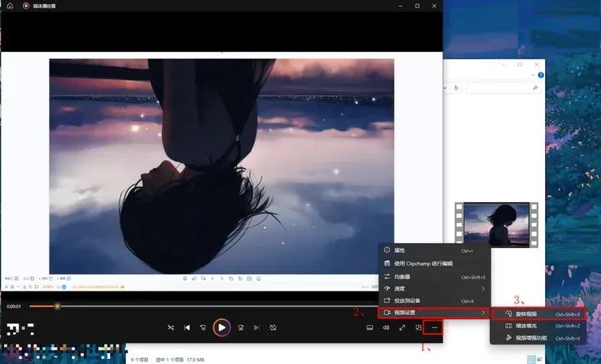Open the subtitles and captions icon
Screen dimensions: 601x364
point(370,327)
